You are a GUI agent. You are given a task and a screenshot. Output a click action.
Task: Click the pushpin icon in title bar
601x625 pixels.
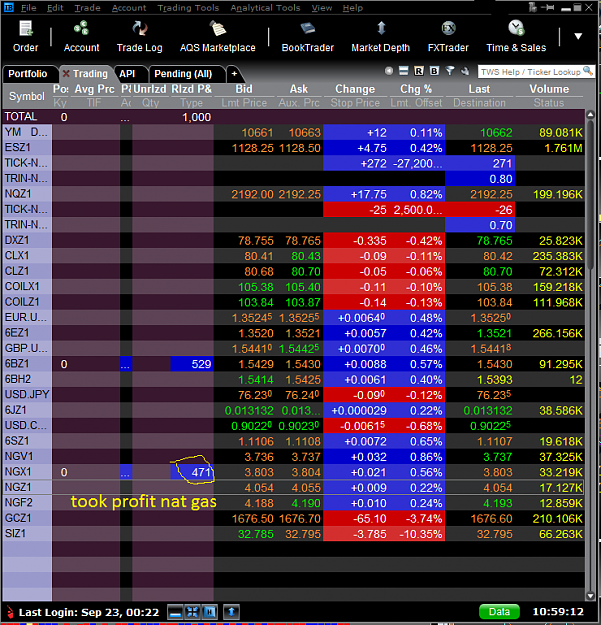pos(548,7)
